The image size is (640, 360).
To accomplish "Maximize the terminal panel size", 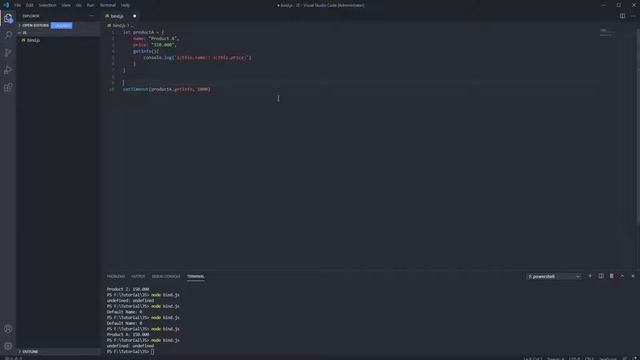I will click(622, 276).
